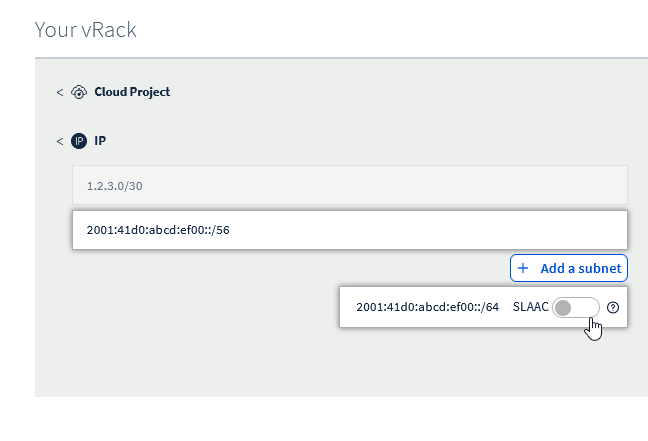
Task: Click the grey knob of the SLAAC switch
Action: [x=563, y=308]
